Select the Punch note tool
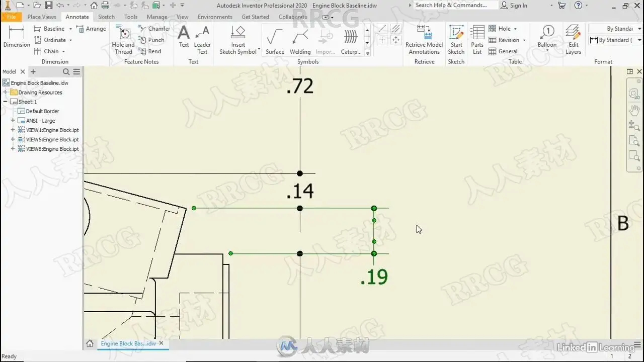This screenshot has width=644, height=362. coord(152,40)
